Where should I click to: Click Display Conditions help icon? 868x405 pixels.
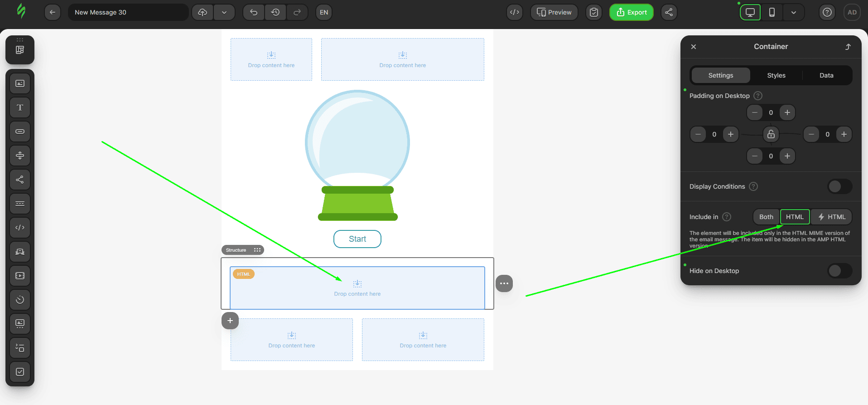pyautogui.click(x=753, y=186)
